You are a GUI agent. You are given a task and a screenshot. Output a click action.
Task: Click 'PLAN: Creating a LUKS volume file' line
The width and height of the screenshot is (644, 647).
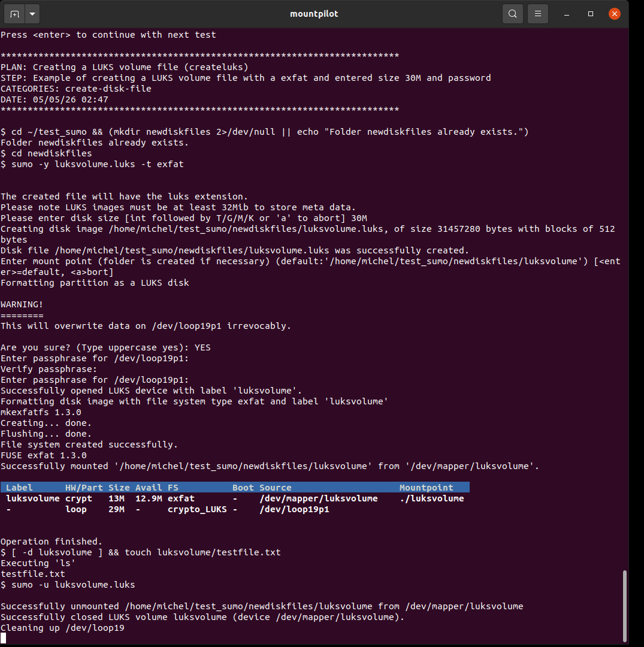[x=124, y=67]
